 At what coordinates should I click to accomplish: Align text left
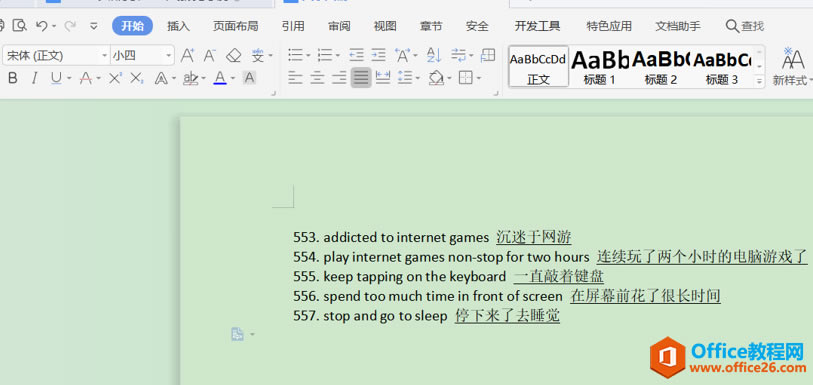295,78
